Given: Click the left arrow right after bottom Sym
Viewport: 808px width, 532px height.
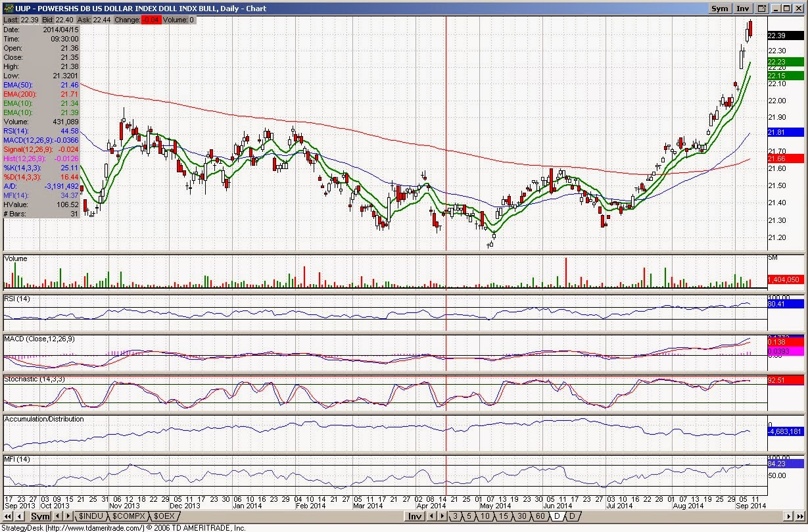Looking at the screenshot, I should pyautogui.click(x=58, y=516).
